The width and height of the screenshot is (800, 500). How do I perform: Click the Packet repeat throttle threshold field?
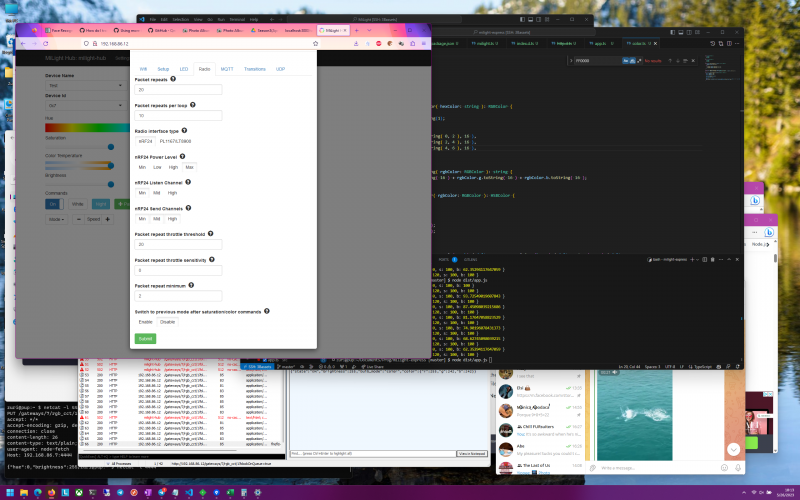click(x=178, y=244)
